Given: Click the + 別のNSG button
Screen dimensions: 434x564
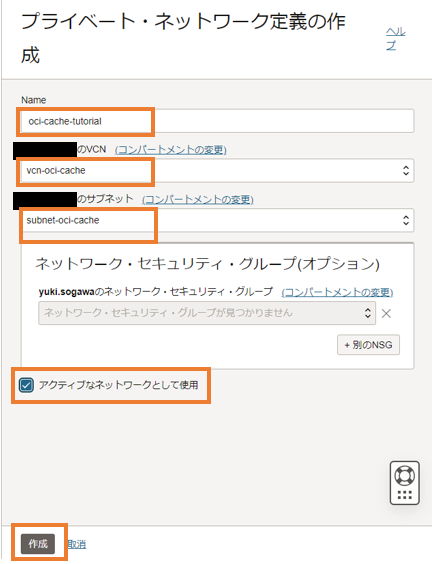Looking at the screenshot, I should [x=368, y=345].
